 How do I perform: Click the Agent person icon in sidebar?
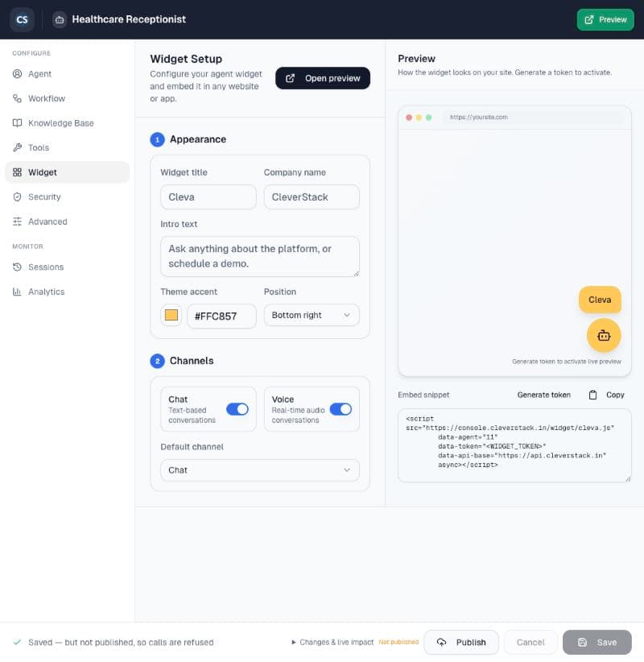pyautogui.click(x=17, y=74)
